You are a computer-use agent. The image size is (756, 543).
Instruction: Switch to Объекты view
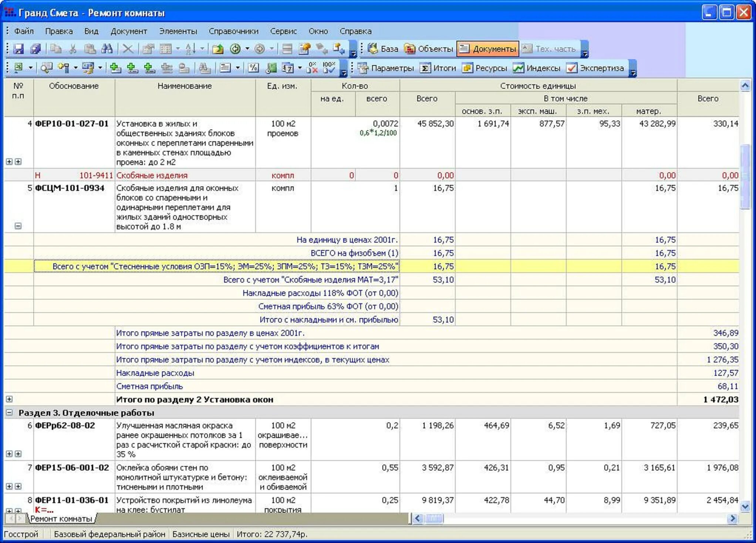[428, 49]
